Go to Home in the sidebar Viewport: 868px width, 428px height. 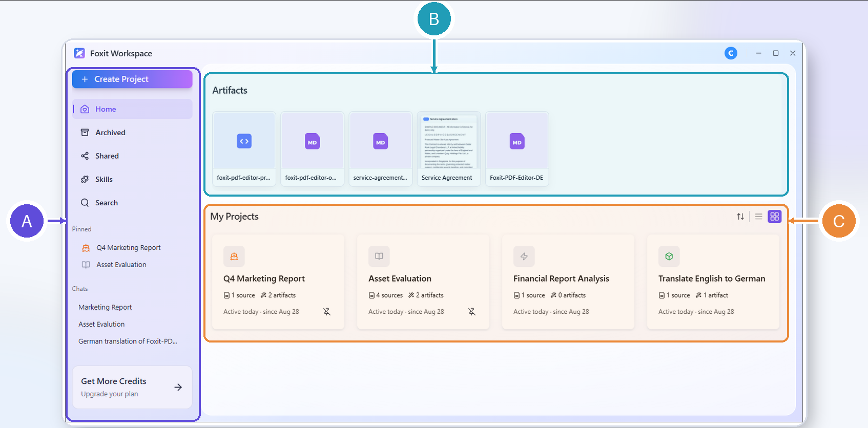click(132, 109)
